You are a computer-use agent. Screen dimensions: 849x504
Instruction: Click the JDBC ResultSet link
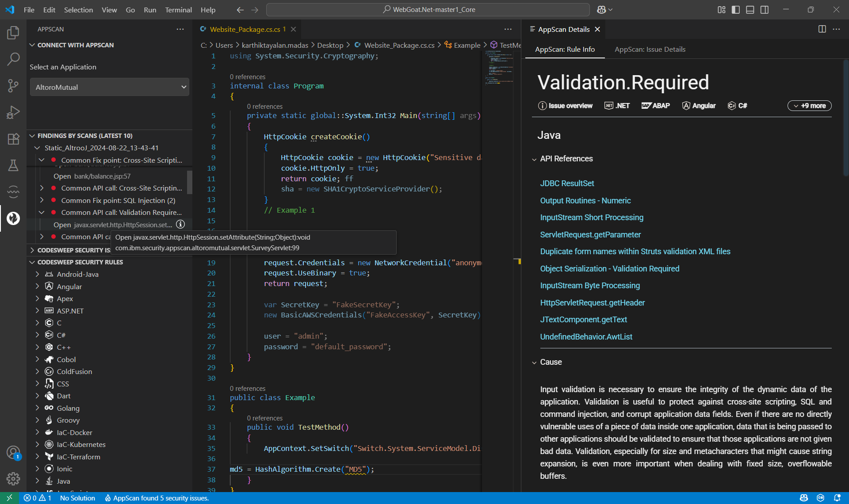(567, 183)
